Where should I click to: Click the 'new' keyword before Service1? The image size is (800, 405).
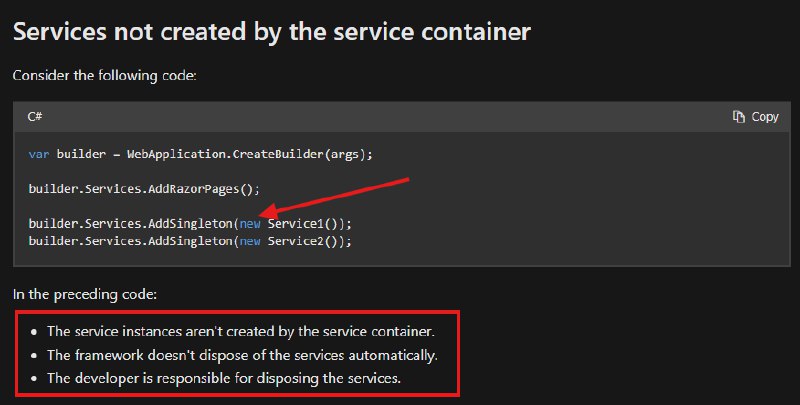(x=250, y=224)
